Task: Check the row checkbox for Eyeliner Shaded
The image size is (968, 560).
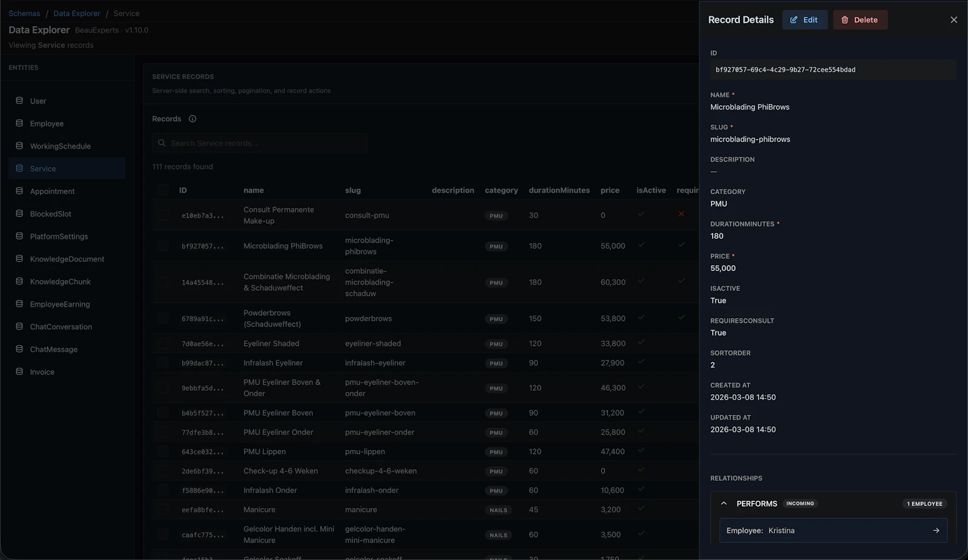Action: tap(163, 343)
